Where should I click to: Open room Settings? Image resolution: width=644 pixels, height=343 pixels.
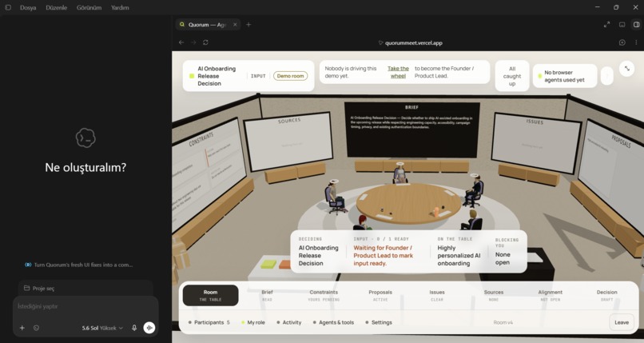tap(378, 322)
